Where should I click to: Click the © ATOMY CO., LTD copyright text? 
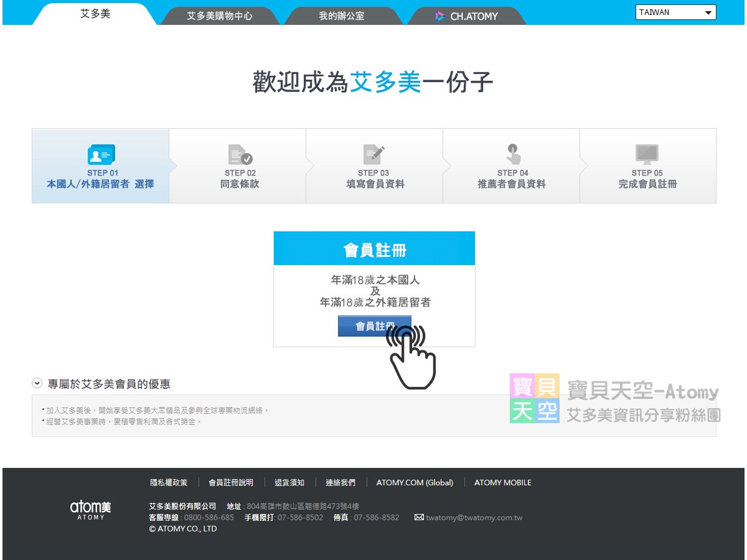183,529
